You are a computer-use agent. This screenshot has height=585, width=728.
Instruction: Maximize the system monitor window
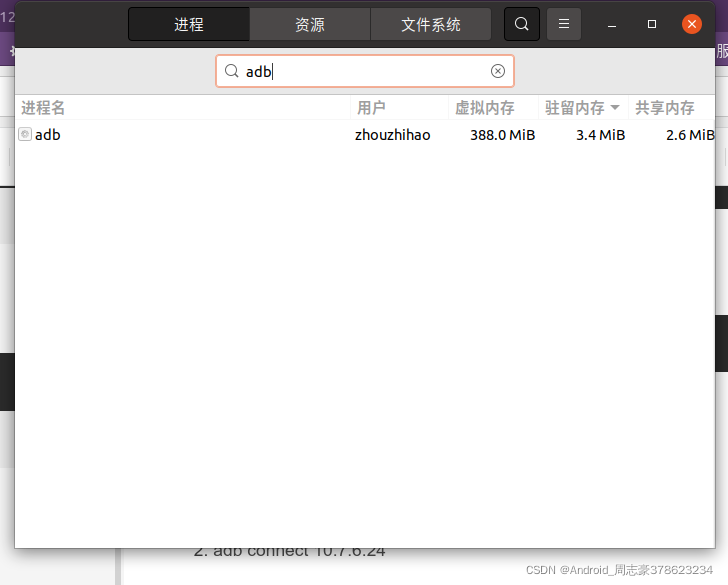tap(652, 24)
